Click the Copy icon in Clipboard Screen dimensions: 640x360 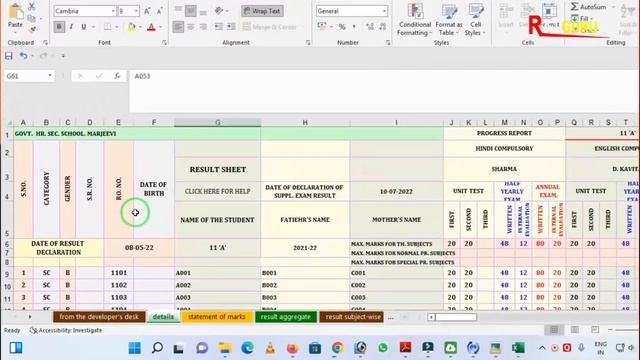tap(31, 18)
